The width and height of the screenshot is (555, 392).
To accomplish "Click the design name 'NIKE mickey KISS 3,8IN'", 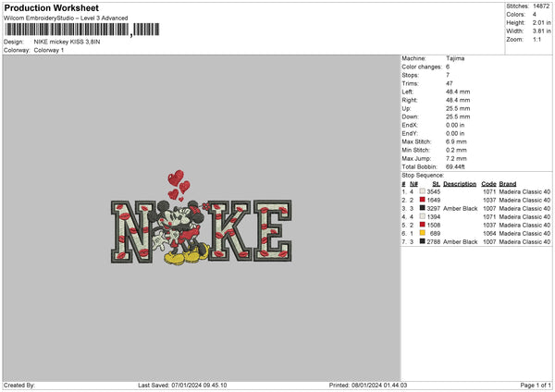I will (67, 42).
